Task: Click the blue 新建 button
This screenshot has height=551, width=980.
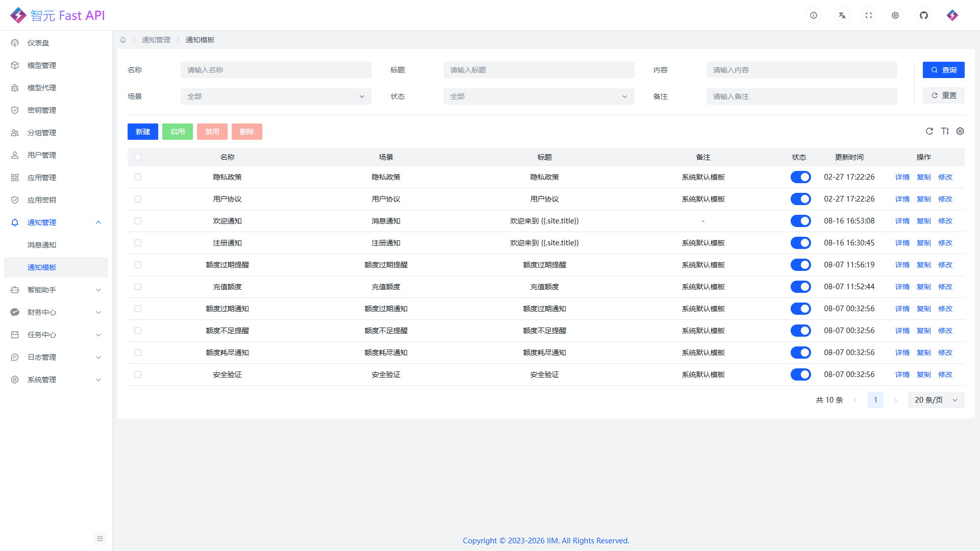Action: tap(143, 132)
